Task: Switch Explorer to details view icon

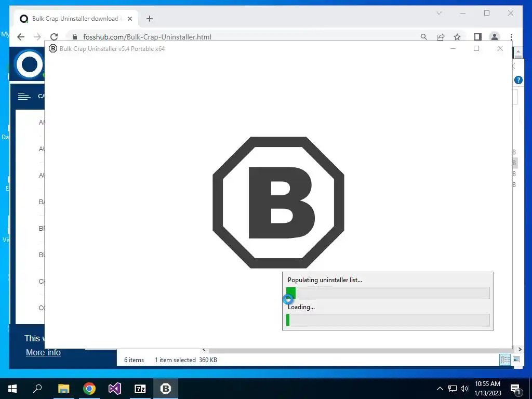Action: click(505, 360)
